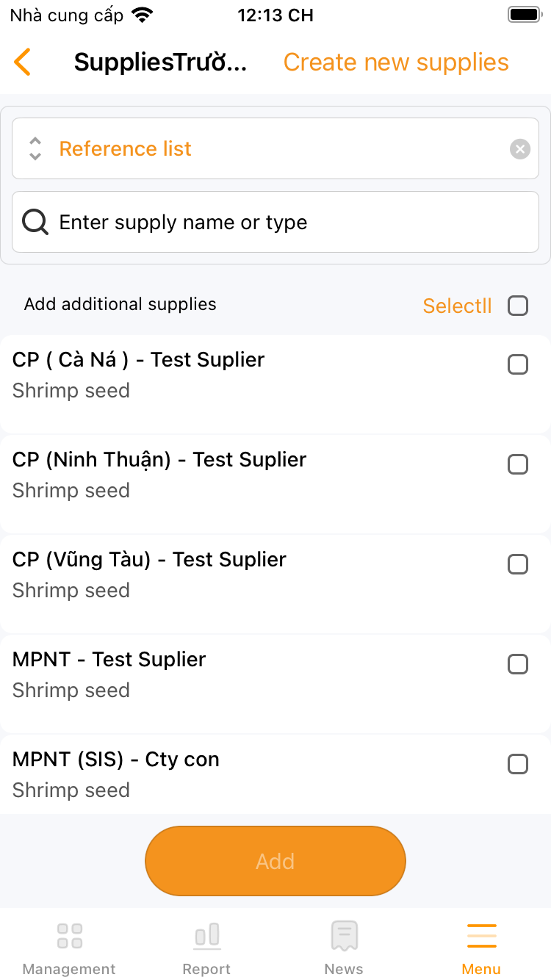Open the News tab
Viewport: 551px width, 980px height.
tap(344, 948)
